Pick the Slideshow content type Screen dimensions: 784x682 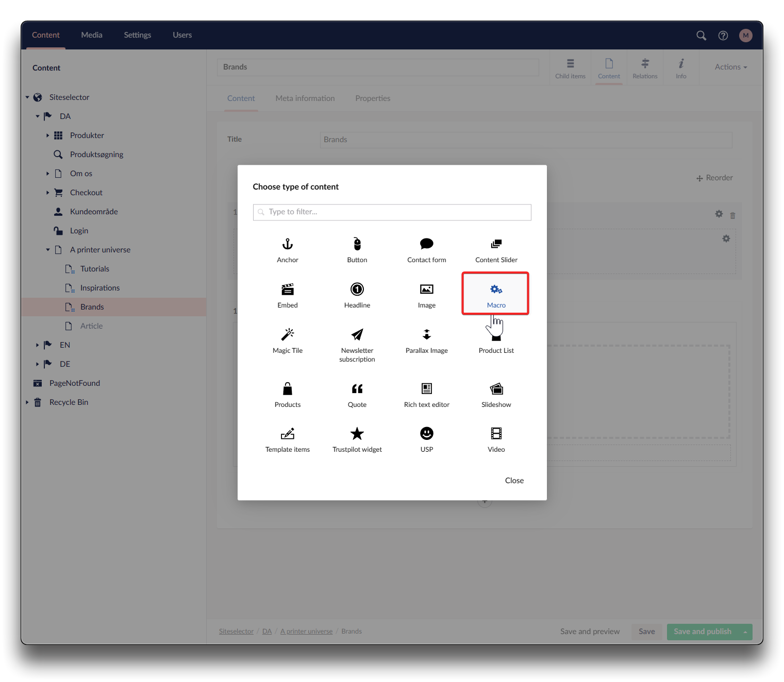[496, 395]
